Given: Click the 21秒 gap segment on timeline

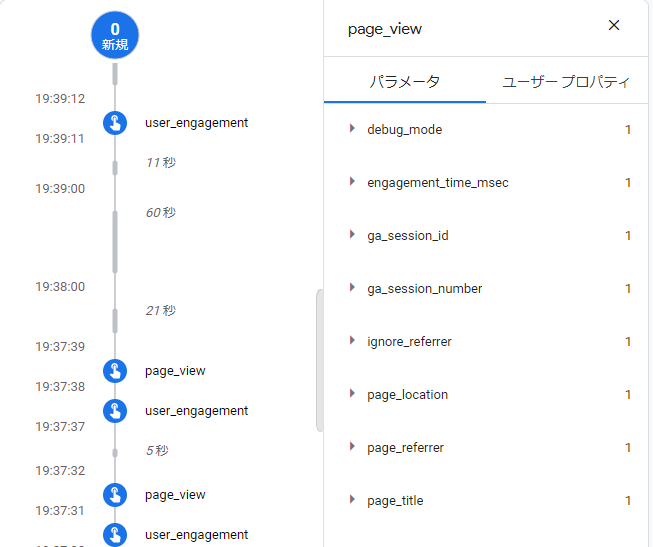Looking at the screenshot, I should 115,320.
